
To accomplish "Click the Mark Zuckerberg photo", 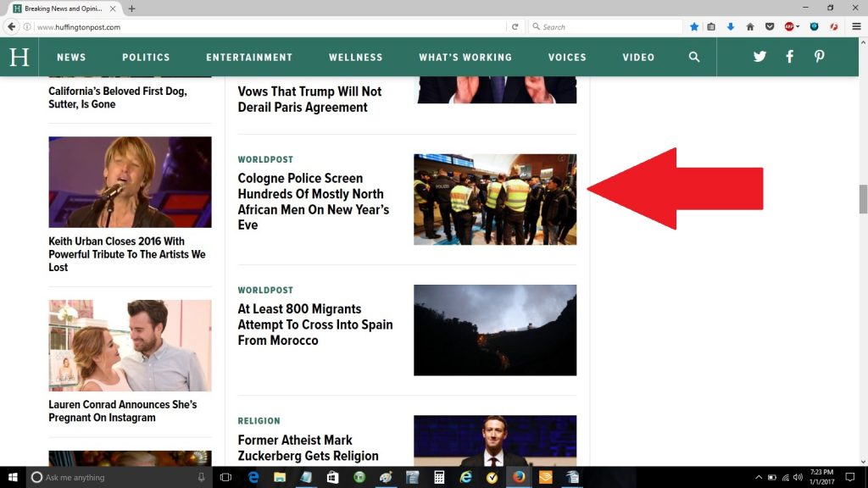I will [x=495, y=441].
